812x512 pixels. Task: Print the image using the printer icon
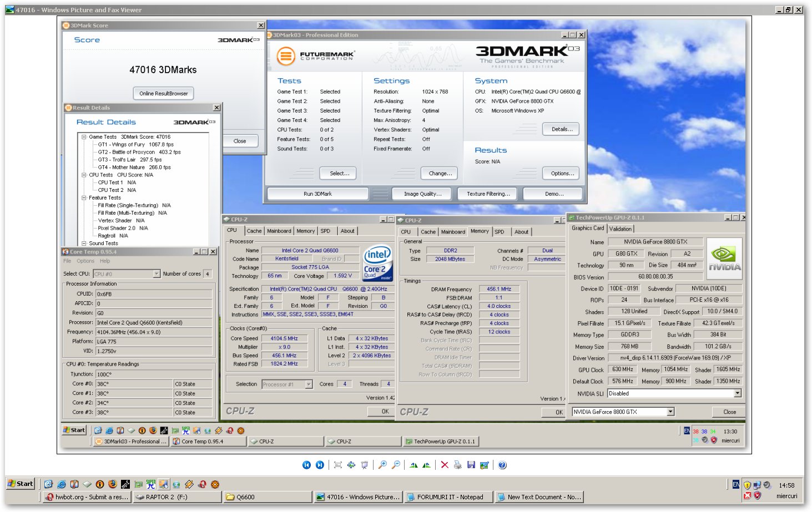pos(458,465)
